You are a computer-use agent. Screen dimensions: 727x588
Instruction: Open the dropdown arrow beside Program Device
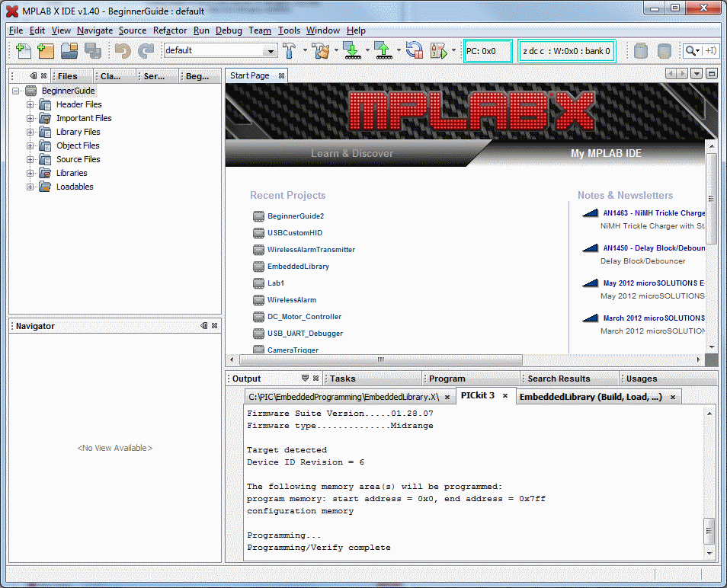click(367, 50)
